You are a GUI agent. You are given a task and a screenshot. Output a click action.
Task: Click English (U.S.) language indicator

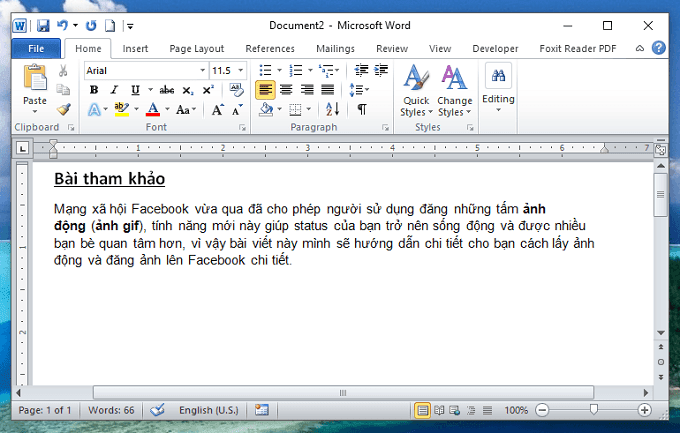tap(209, 410)
